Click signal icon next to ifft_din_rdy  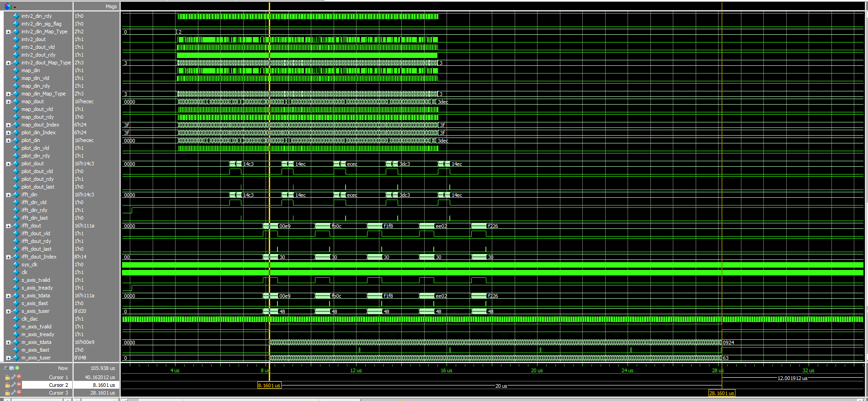coord(16,210)
